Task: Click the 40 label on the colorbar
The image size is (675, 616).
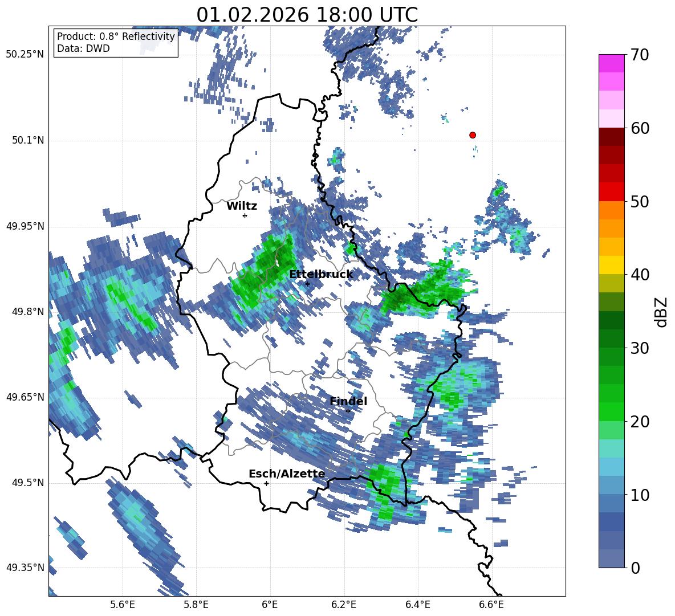Action: pyautogui.click(x=639, y=275)
